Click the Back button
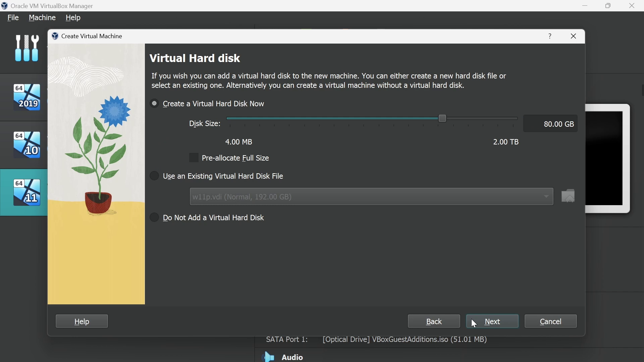Screen dimensions: 644x362 [434, 321]
